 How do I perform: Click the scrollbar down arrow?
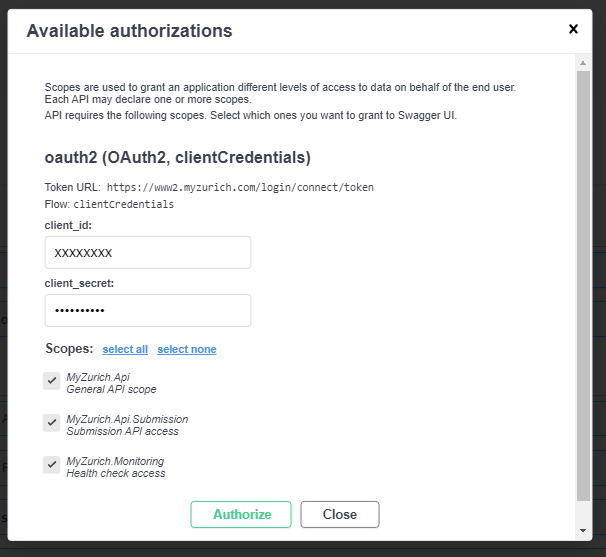(x=583, y=530)
